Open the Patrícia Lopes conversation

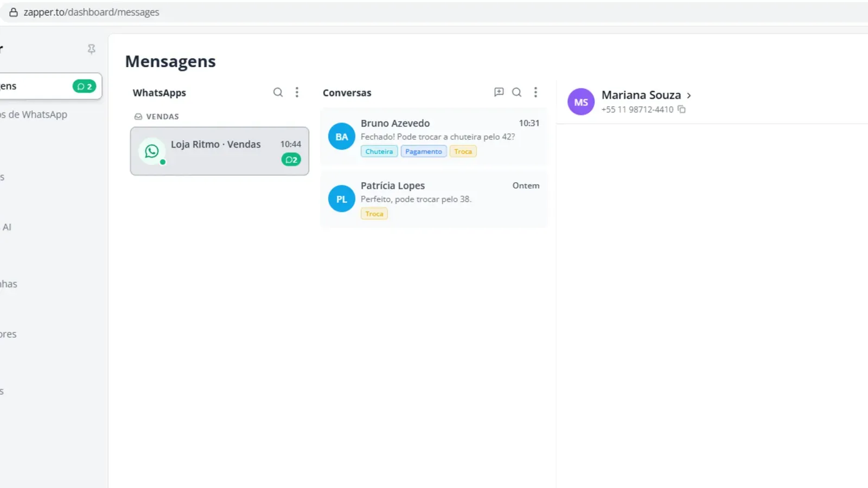click(434, 199)
